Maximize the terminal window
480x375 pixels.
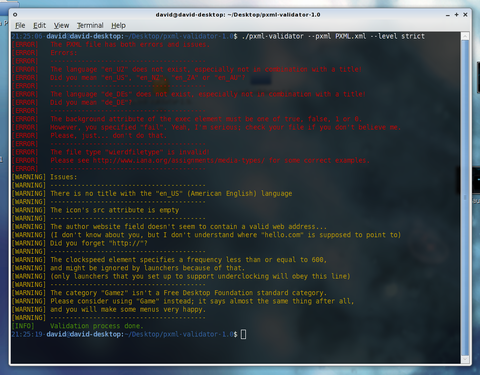point(456,15)
